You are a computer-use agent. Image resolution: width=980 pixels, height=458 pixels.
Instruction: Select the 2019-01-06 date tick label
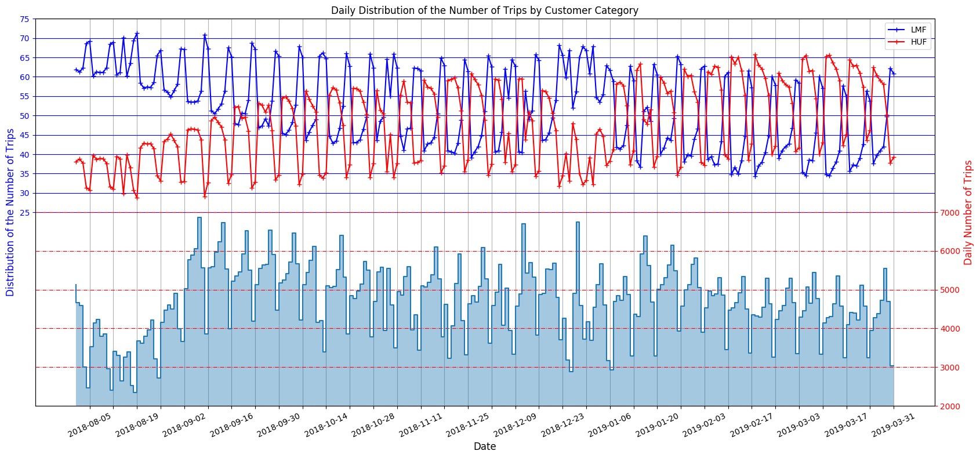point(609,425)
